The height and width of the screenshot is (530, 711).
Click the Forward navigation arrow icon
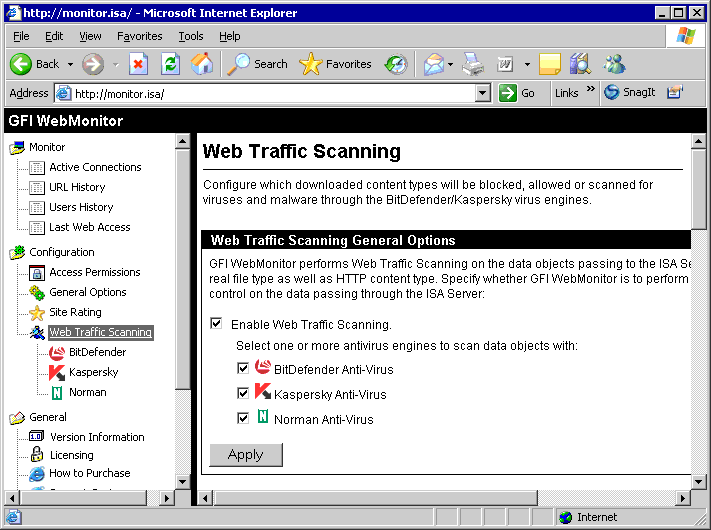tap(93, 64)
